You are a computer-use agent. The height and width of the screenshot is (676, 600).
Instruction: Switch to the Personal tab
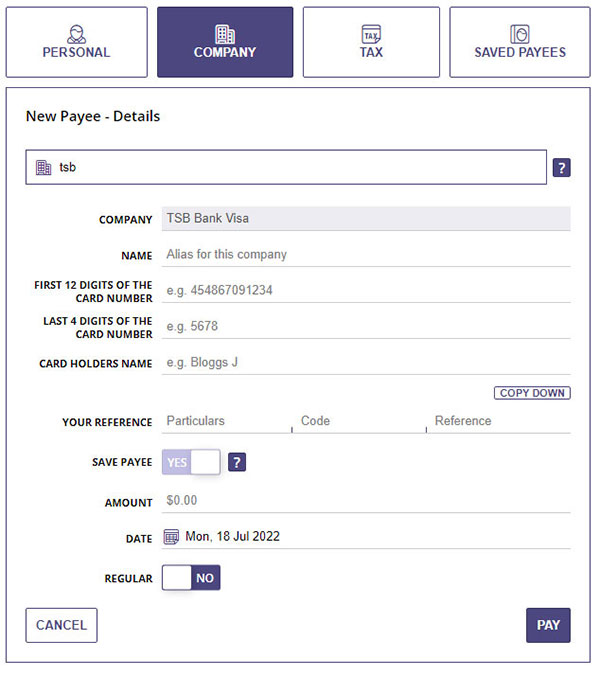76,42
